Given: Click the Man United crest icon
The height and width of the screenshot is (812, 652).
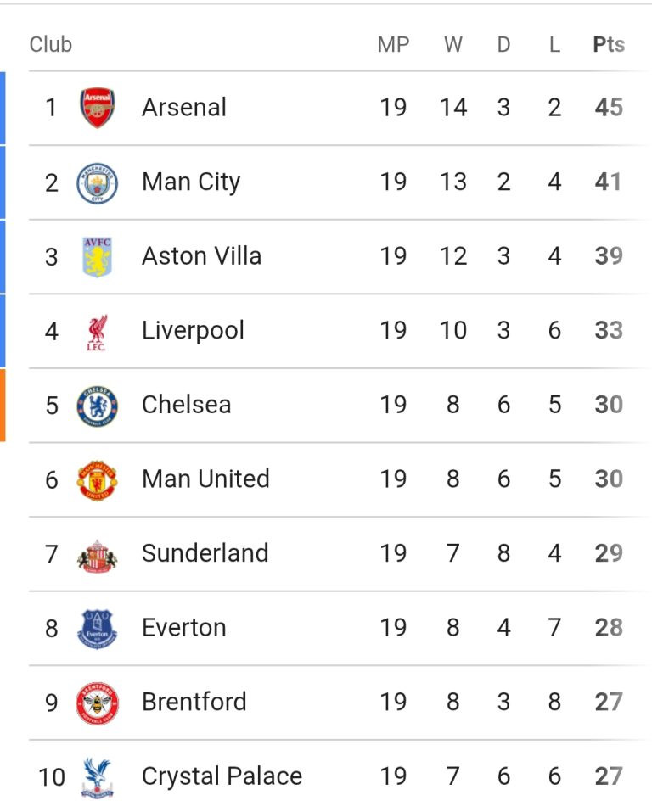Looking at the screenshot, I should [97, 479].
